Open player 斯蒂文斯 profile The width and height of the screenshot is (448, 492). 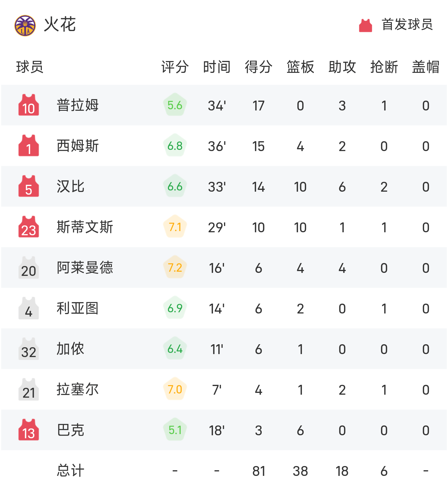[x=85, y=227]
